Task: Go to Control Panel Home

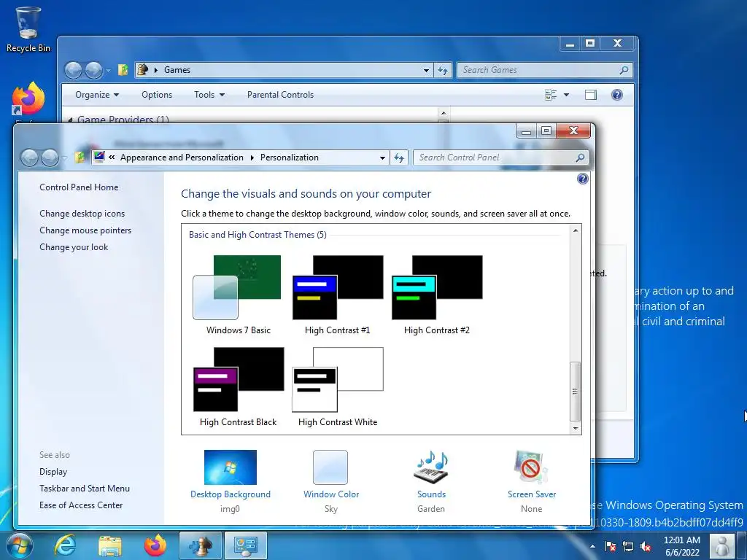Action: (79, 187)
